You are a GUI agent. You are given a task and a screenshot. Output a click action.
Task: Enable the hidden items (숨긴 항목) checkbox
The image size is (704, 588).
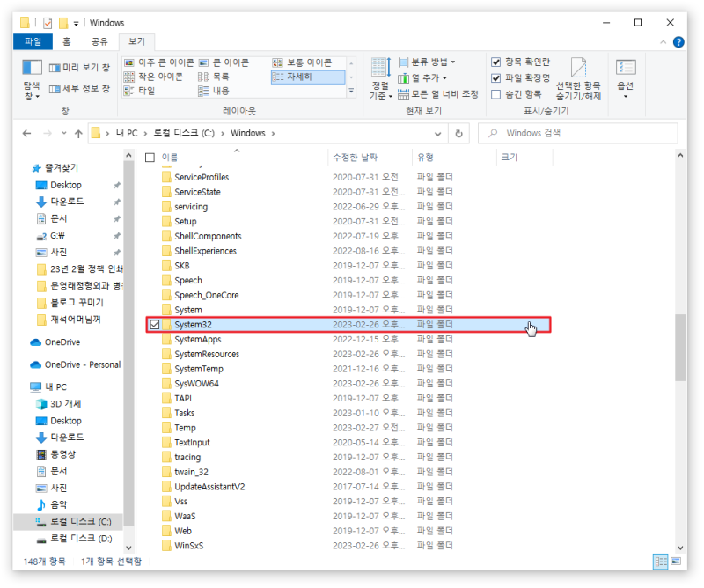pyautogui.click(x=496, y=94)
